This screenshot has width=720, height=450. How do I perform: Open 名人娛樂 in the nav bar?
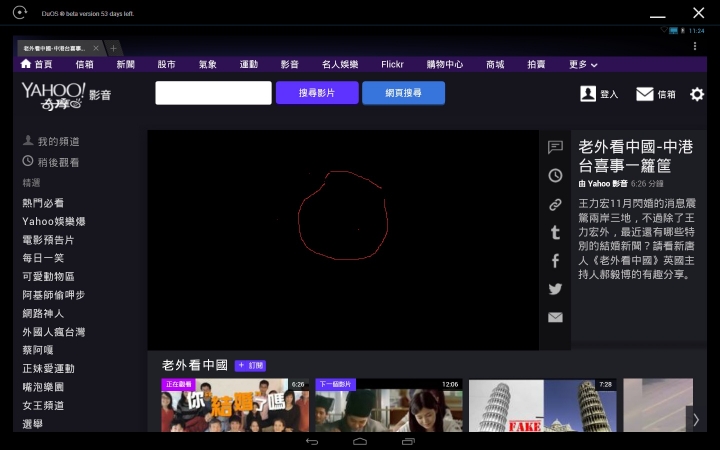[340, 64]
